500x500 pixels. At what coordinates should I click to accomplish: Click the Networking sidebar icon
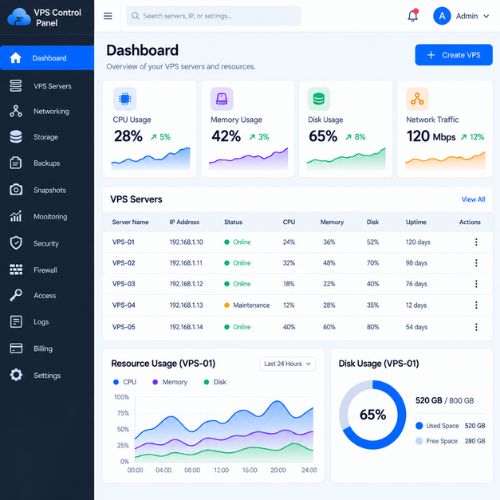(16, 111)
